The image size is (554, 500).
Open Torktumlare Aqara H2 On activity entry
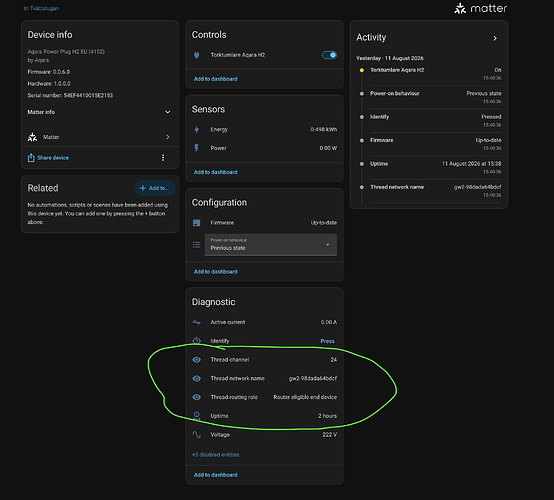coord(435,73)
